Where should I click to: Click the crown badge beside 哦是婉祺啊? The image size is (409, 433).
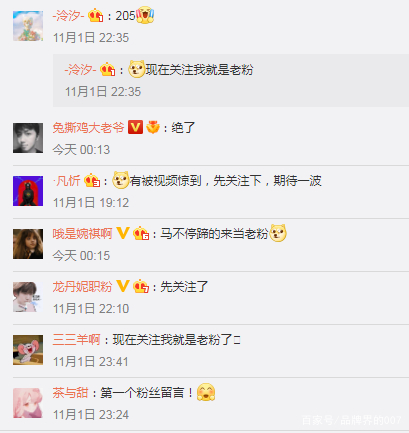point(141,233)
